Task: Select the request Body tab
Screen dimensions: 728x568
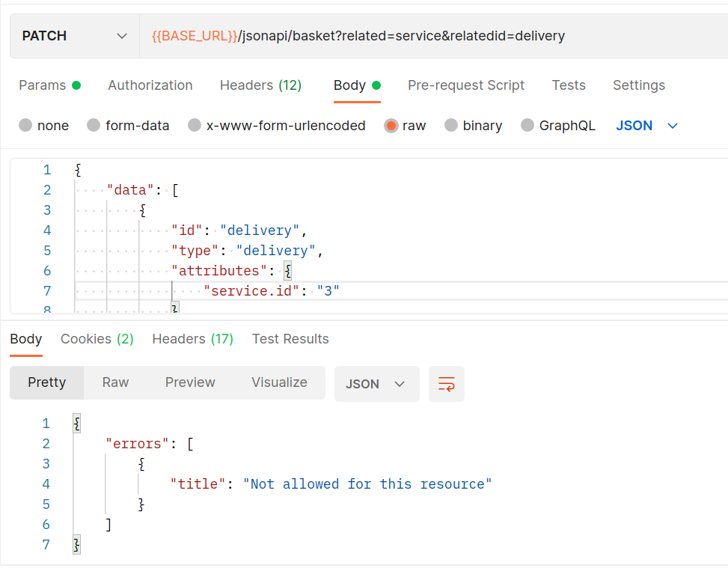Action: [x=357, y=85]
